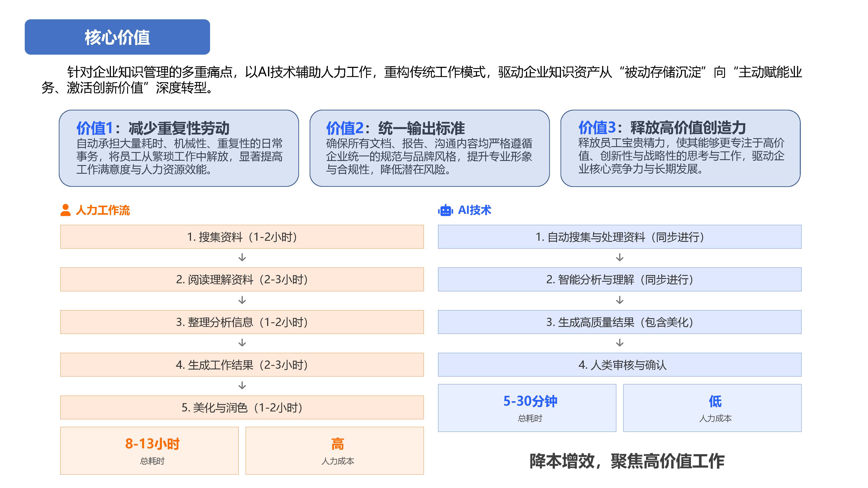868x488 pixels.
Task: Click step 2. 阅读理解资料（2-3小时）
Action: coord(242,280)
